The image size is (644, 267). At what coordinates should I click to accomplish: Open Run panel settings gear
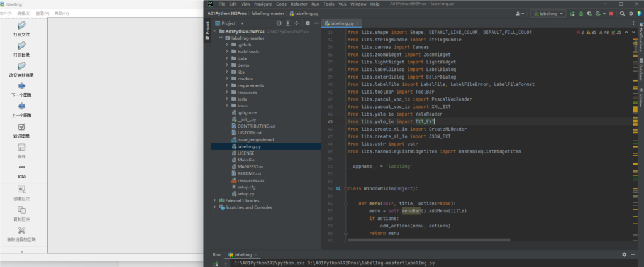tap(625, 254)
